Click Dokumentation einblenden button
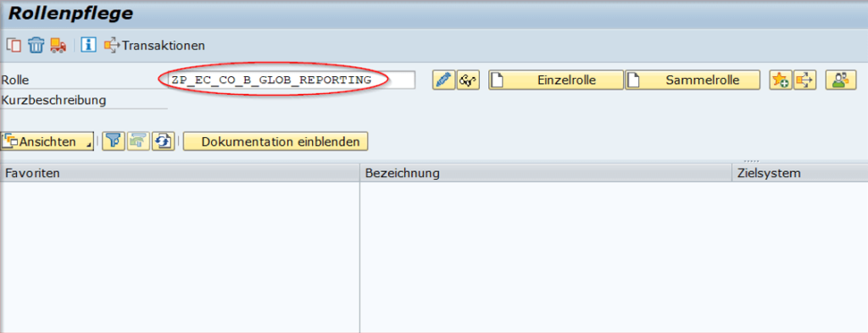Image resolution: width=868 pixels, height=333 pixels. (275, 142)
